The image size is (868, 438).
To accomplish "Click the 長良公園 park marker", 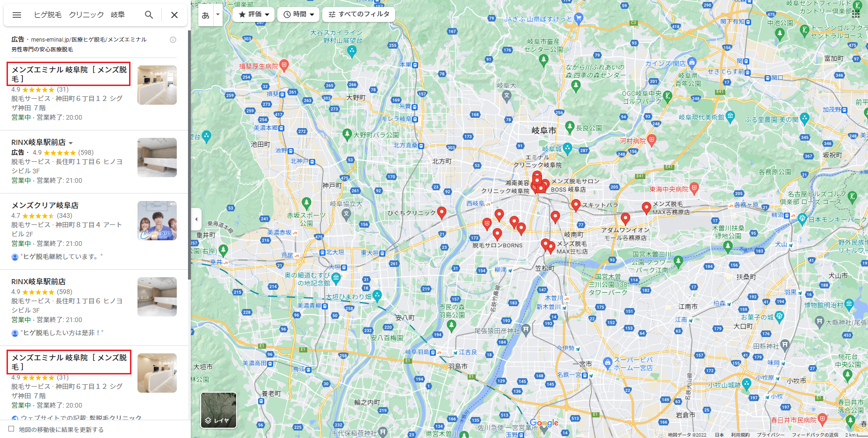I will tap(570, 127).
